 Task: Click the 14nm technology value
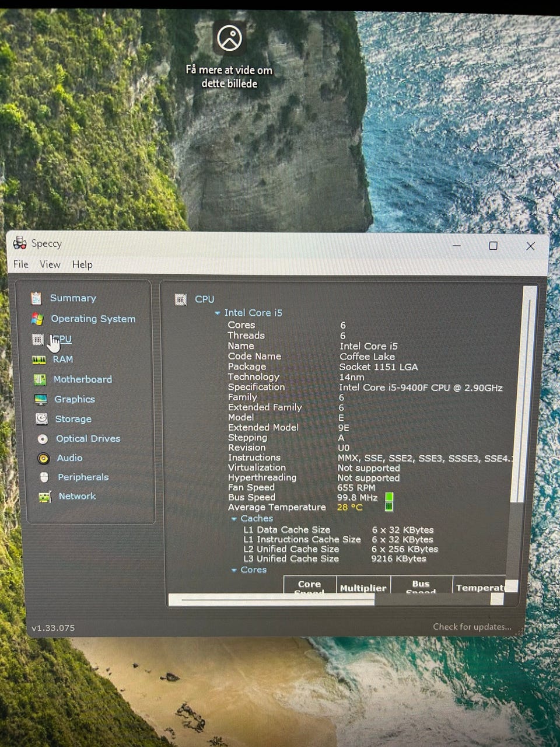point(352,377)
